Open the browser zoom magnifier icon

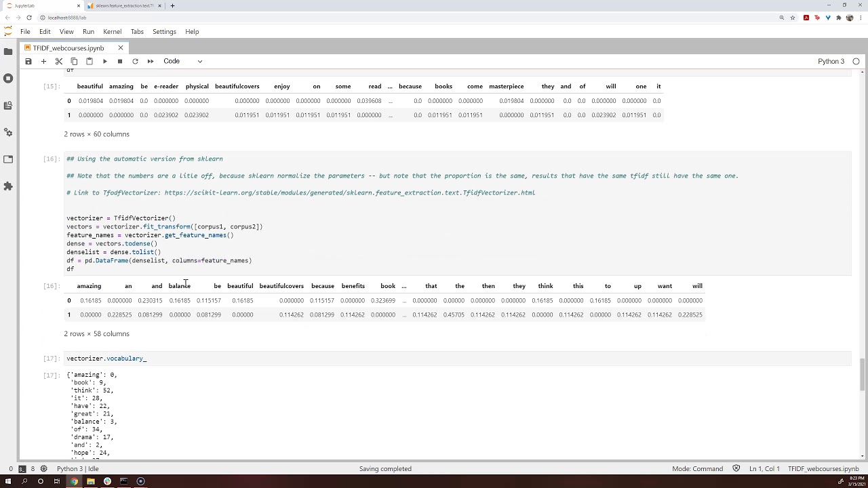click(x=782, y=18)
